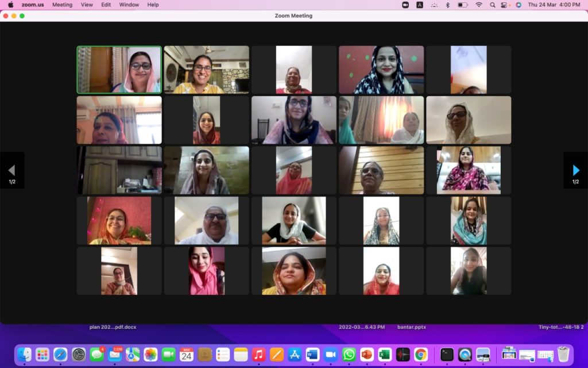Image resolution: width=588 pixels, height=368 pixels.
Task: Click the date and time display
Action: (x=554, y=5)
